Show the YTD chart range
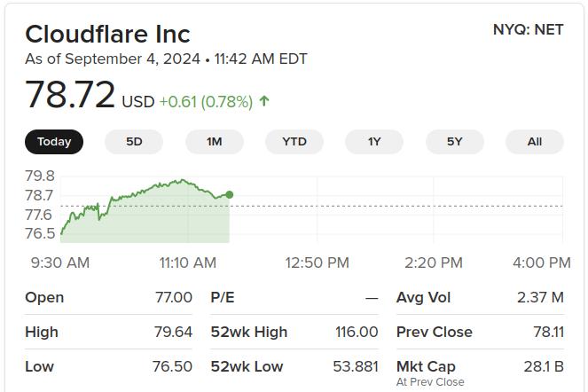Viewport: 588px width, 392px height. coord(294,142)
